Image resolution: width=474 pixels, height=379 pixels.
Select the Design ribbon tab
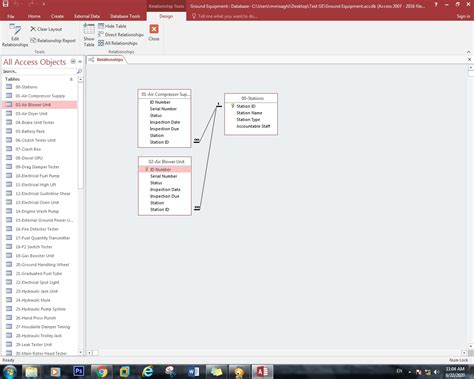pyautogui.click(x=166, y=16)
